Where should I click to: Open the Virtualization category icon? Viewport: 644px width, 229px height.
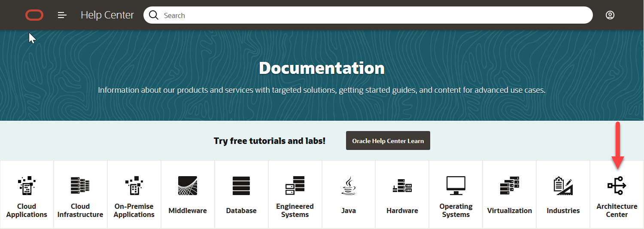click(x=510, y=186)
